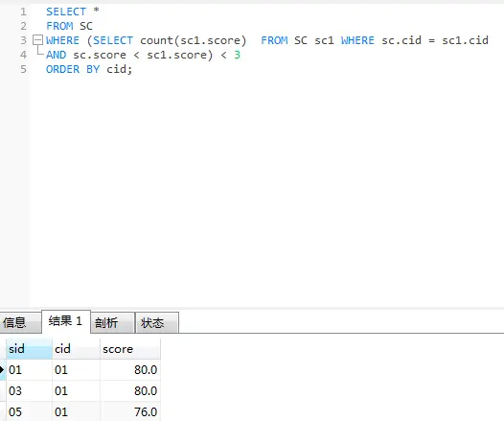Select the current row indicator arrow

click(2, 370)
